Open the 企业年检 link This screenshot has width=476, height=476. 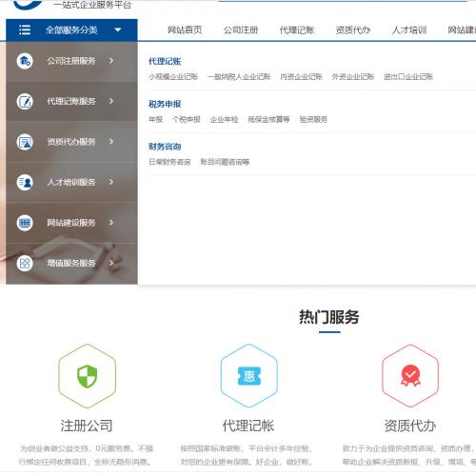(x=224, y=119)
